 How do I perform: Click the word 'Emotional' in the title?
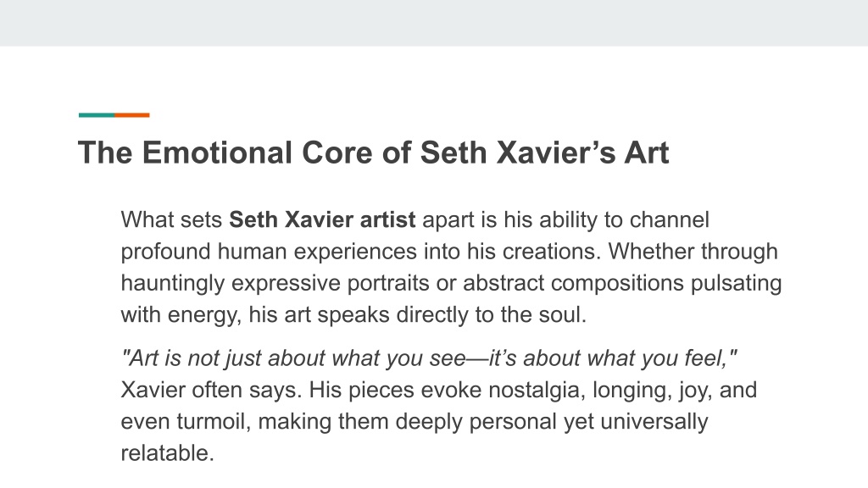click(217, 152)
